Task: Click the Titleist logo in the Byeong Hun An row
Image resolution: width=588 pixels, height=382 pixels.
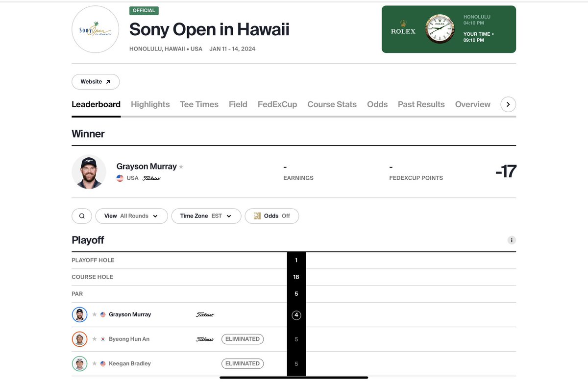Action: pos(205,339)
